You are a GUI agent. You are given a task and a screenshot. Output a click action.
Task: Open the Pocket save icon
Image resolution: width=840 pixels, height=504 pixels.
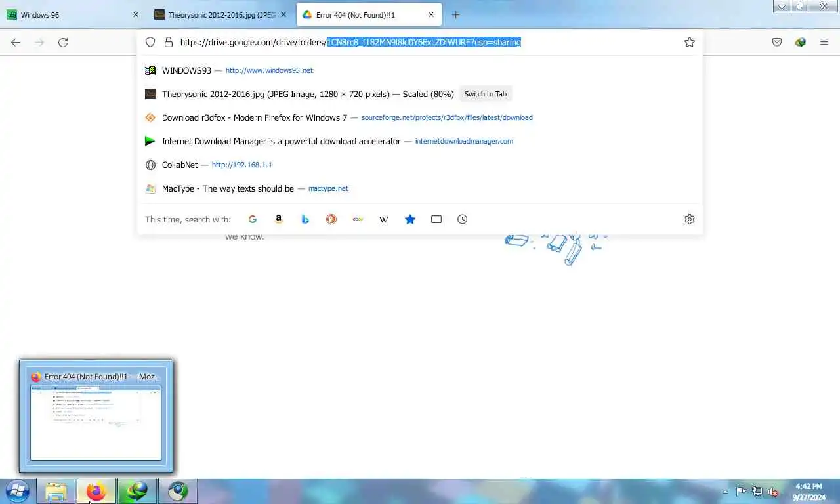point(777,42)
